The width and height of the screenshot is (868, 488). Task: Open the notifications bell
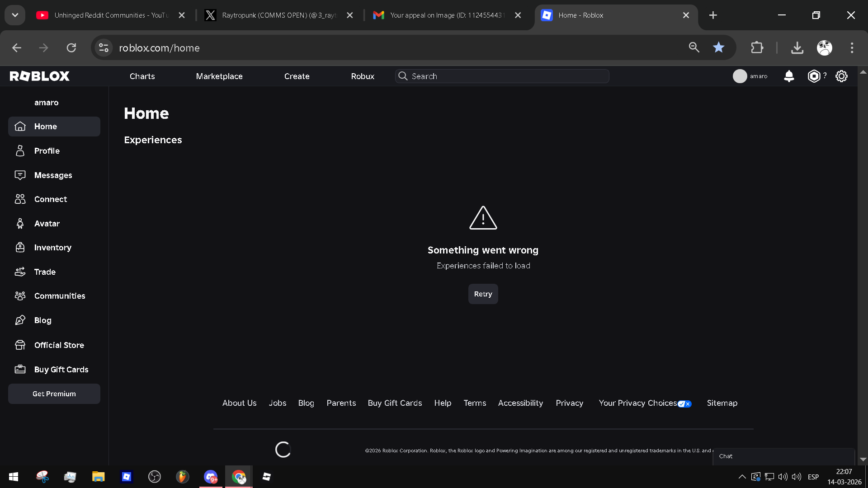pos(789,76)
